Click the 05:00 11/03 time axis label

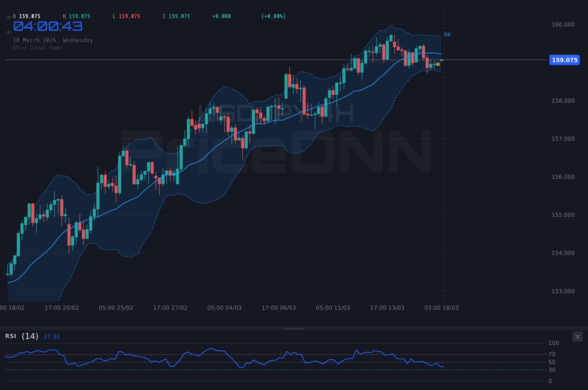click(333, 308)
